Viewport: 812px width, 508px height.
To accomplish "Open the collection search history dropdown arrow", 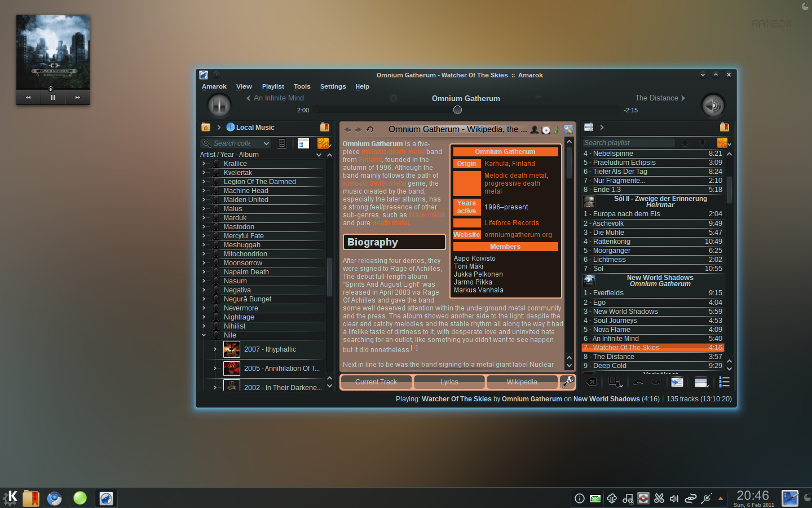I will pyautogui.click(x=266, y=143).
